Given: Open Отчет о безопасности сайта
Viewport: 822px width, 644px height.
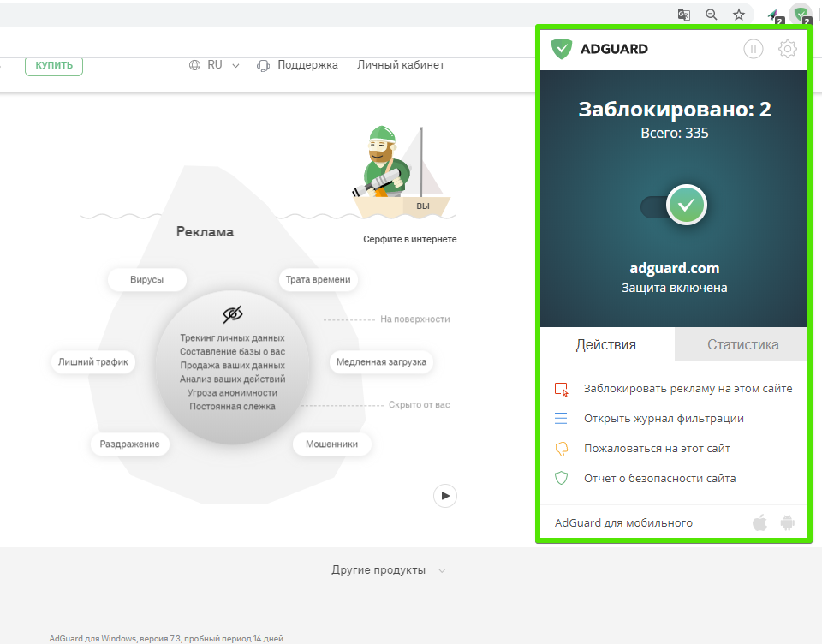Looking at the screenshot, I should coord(659,478).
